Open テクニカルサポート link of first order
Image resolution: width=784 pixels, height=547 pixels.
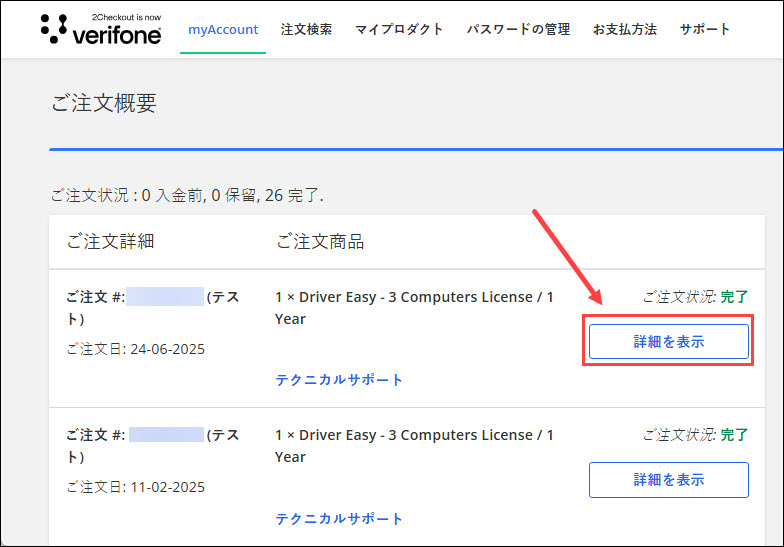(339, 380)
